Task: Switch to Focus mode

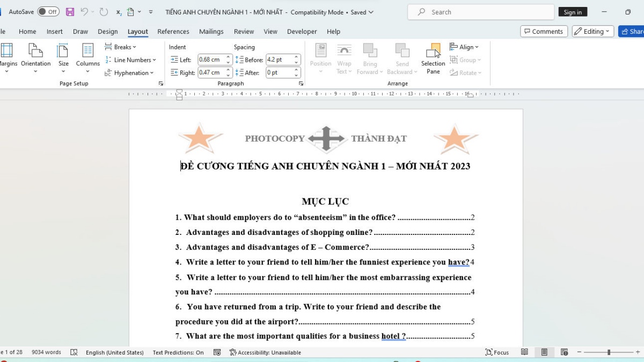Action: click(x=497, y=352)
